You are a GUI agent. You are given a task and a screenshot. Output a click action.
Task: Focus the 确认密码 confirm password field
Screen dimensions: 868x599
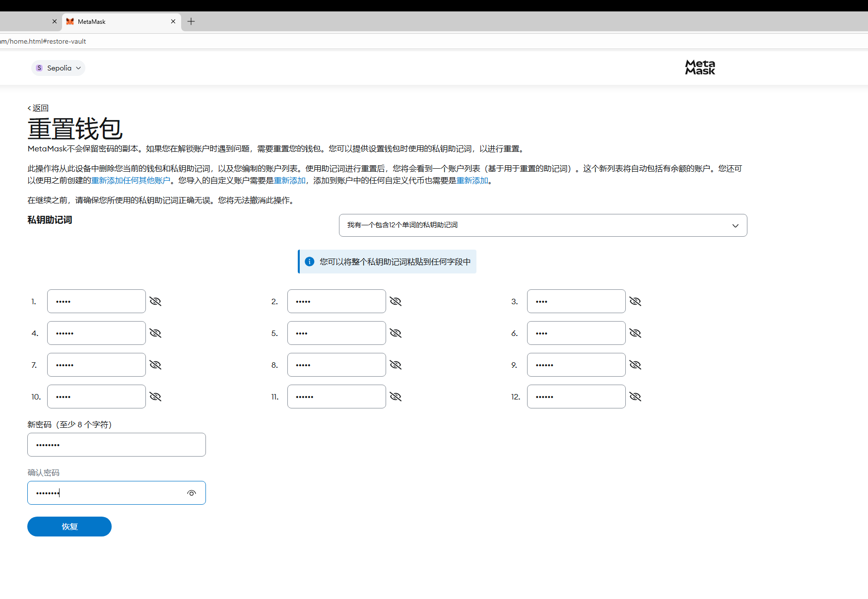(x=117, y=493)
